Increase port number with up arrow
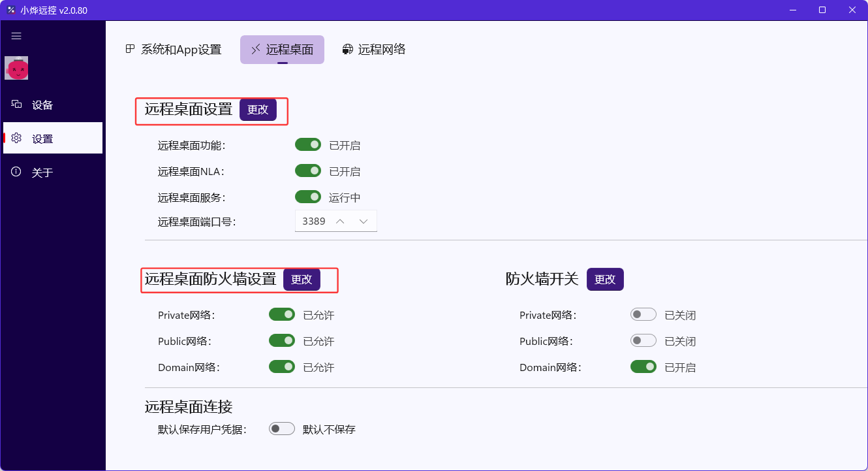 pos(340,221)
